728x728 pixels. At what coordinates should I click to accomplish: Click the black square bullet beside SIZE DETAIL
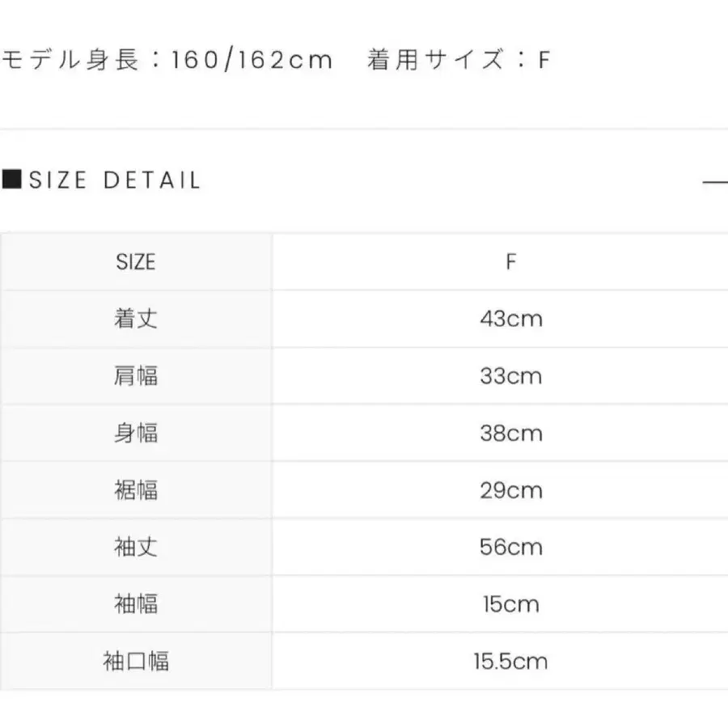(x=12, y=180)
